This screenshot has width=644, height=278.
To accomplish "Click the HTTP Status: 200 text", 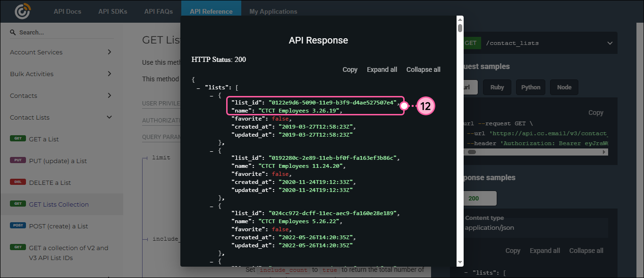I will coord(219,60).
